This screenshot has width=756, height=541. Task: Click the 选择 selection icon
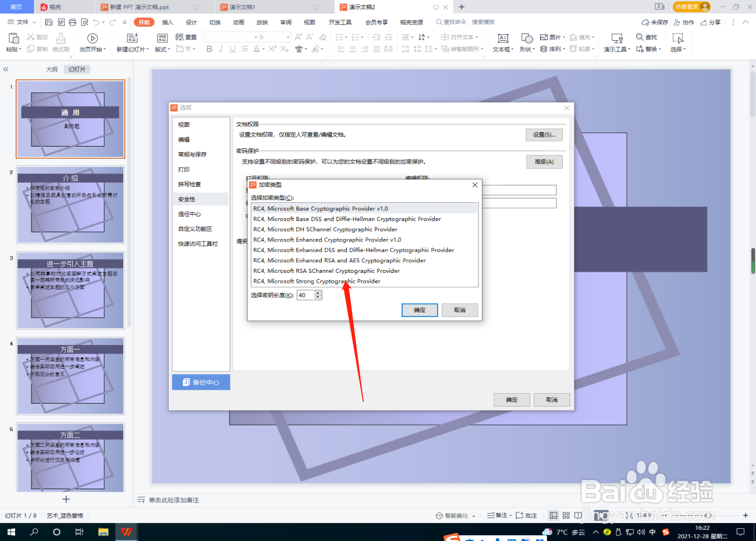pyautogui.click(x=677, y=38)
